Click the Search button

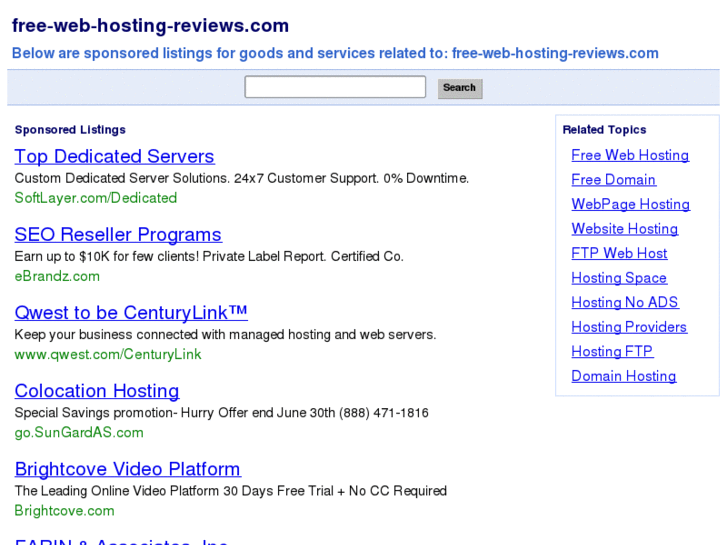[460, 88]
